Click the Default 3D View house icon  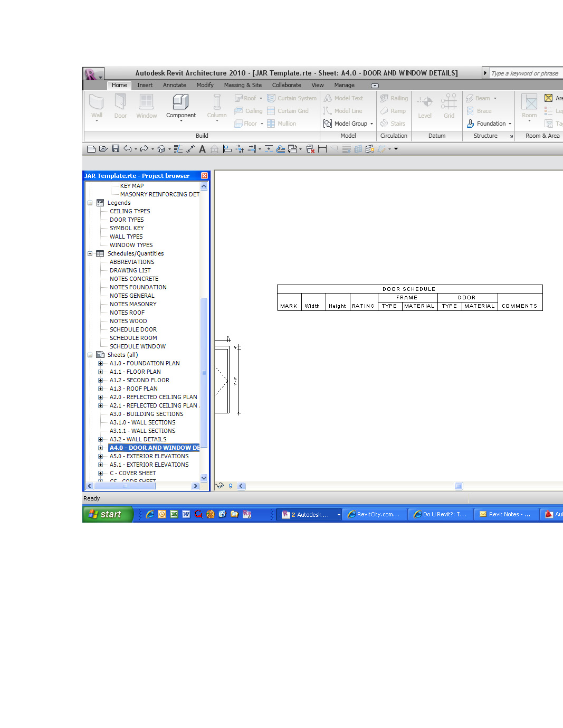point(161,149)
